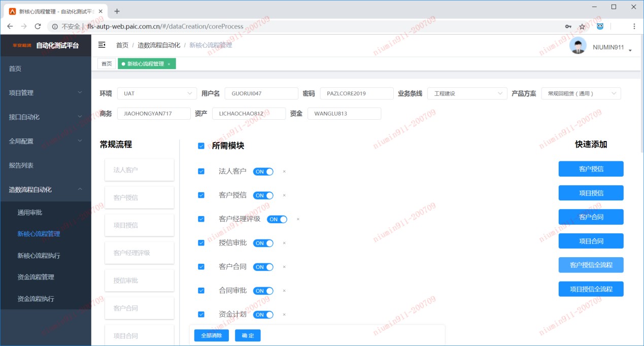Open the 环境 UAT dropdown
644x346 pixels.
[x=157, y=93]
